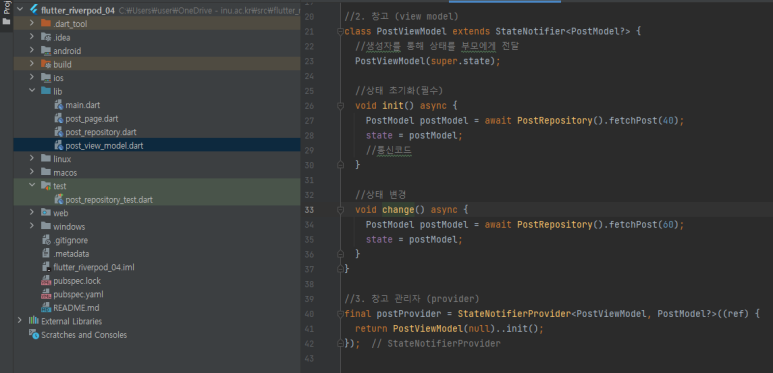This screenshot has width=773, height=373.
Task: Click post_repository.dart Dart file icon
Action: [x=58, y=132]
